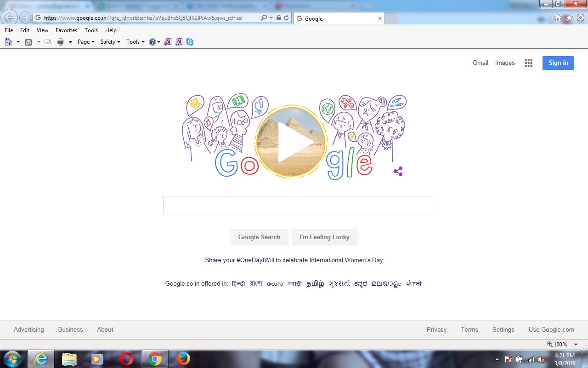This screenshot has height=368, width=588.
Task: Click the blue Sign in button
Action: 558,63
